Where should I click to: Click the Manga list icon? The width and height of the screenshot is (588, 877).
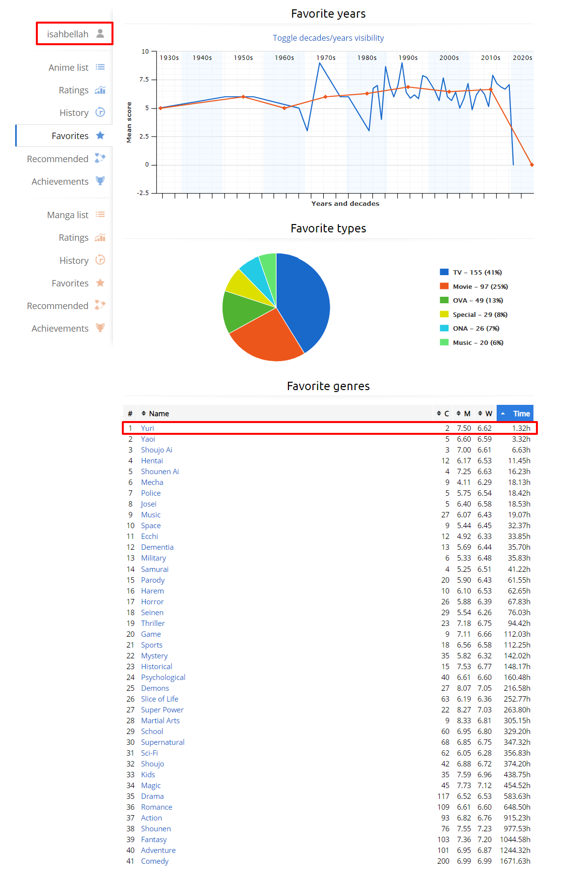coord(100,215)
